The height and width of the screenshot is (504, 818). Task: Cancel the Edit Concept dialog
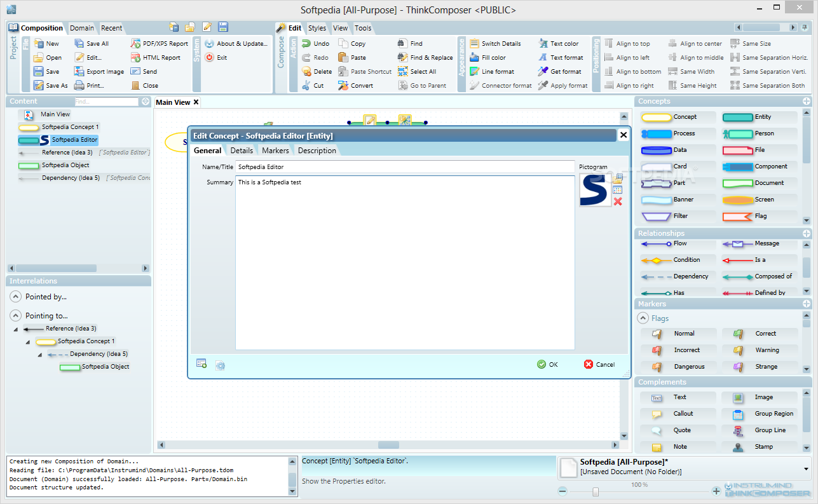599,365
